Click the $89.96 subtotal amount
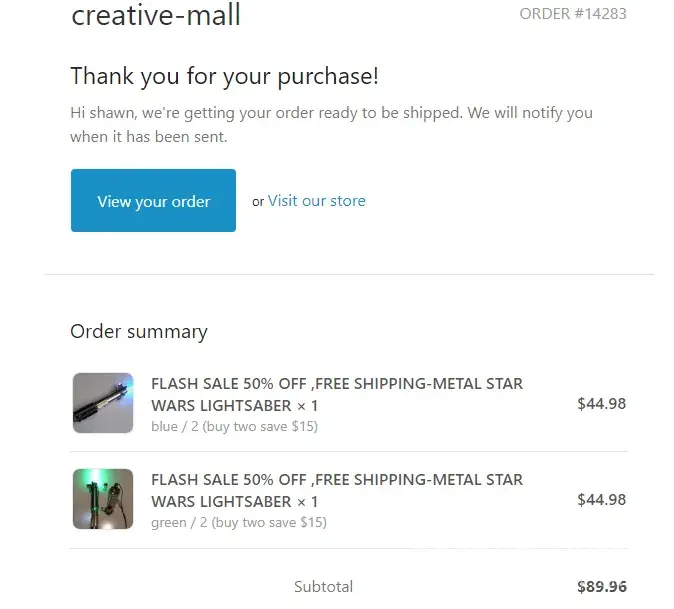Screen dimensions: 674x609 pos(601,587)
